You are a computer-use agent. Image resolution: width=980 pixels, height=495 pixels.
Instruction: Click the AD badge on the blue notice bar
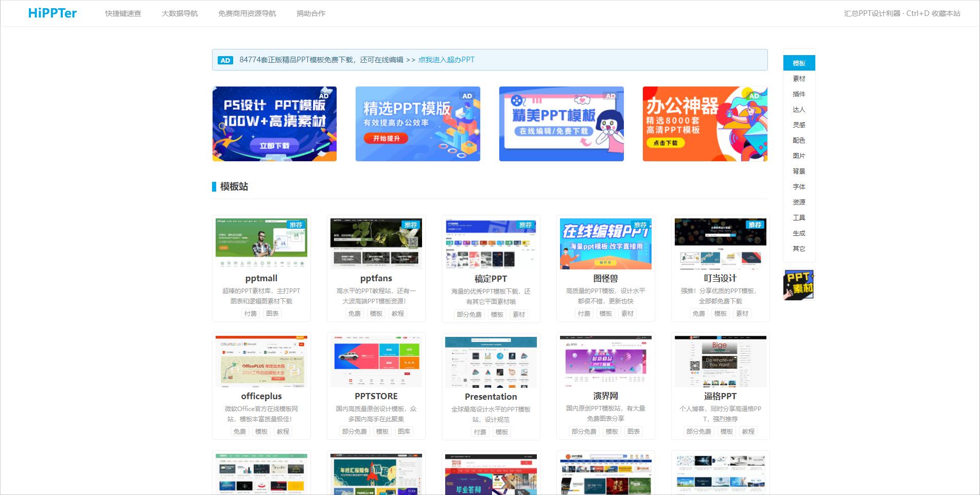pyautogui.click(x=225, y=60)
